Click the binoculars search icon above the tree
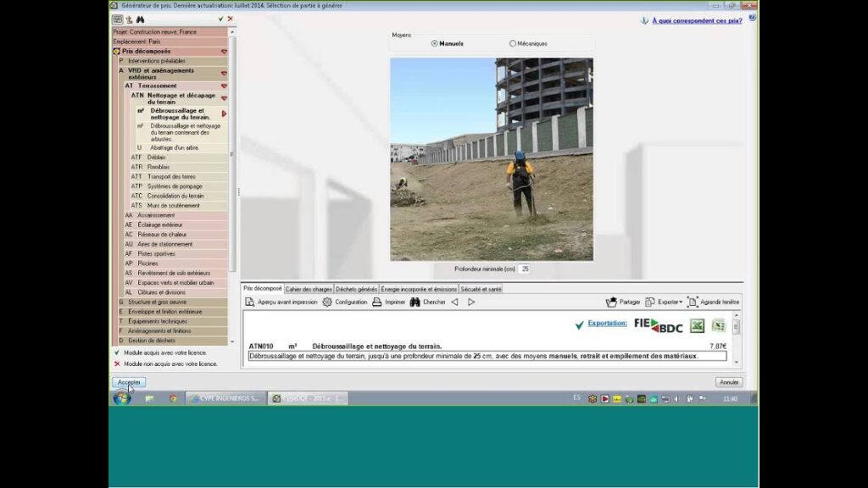 pos(140,19)
